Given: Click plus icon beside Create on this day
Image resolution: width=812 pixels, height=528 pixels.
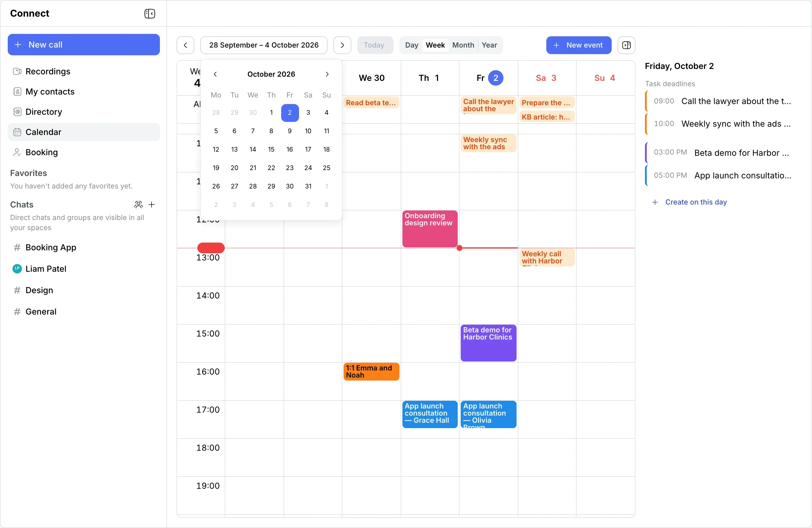Looking at the screenshot, I should point(655,202).
